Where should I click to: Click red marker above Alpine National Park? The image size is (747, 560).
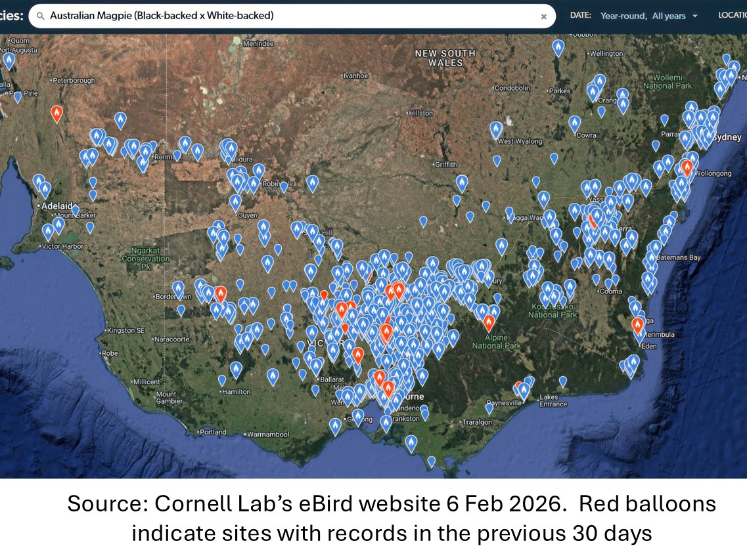(x=489, y=322)
